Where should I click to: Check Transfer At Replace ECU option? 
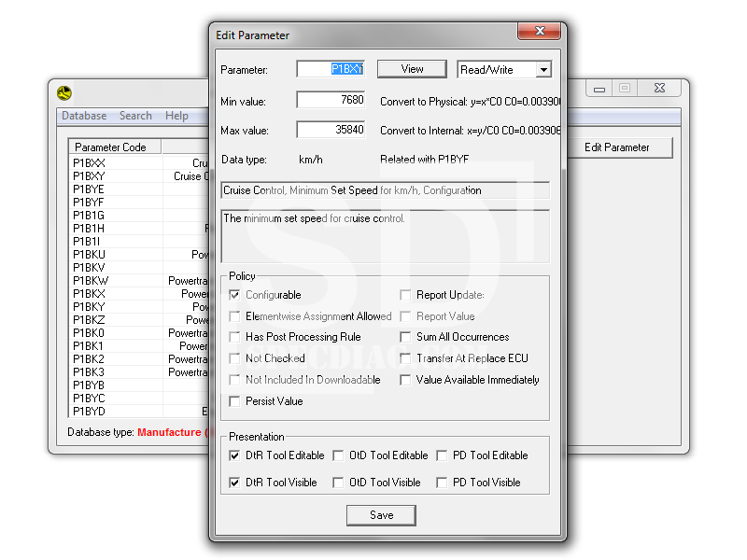point(406,358)
